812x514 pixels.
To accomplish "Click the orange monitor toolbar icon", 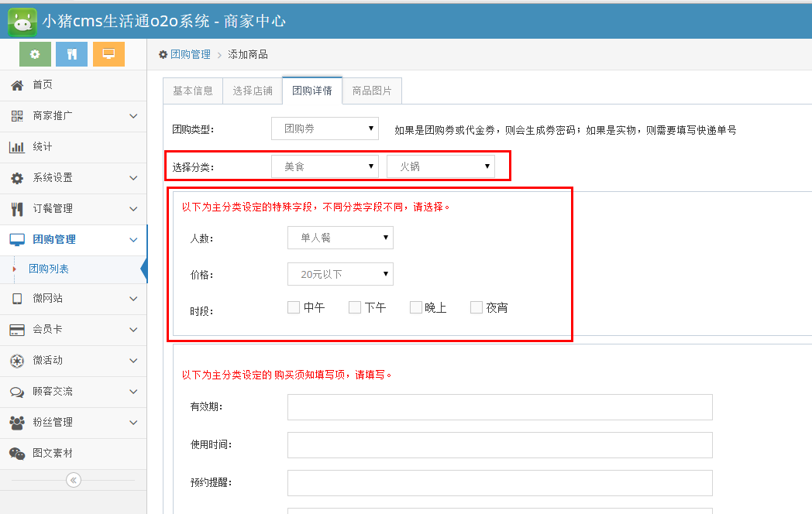I will (108, 55).
